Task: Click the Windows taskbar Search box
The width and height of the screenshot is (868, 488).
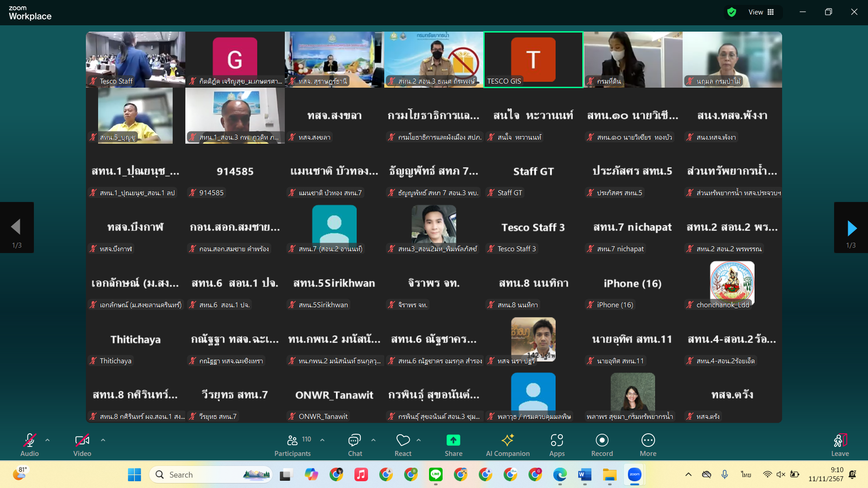Action: (x=210, y=474)
